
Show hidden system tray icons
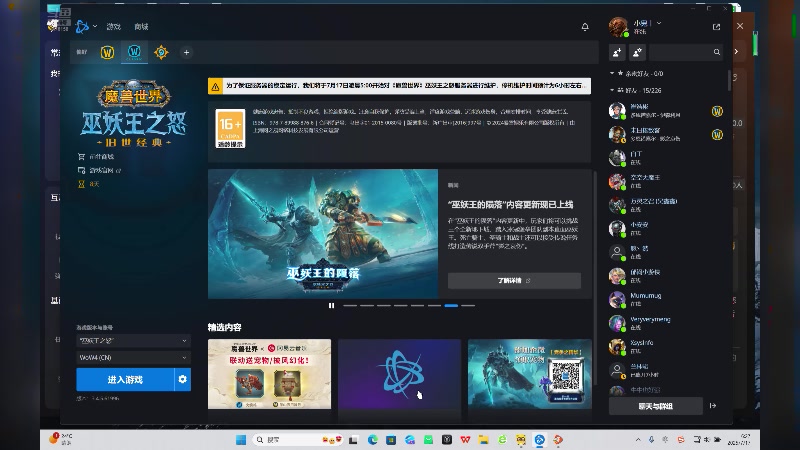tap(638, 440)
